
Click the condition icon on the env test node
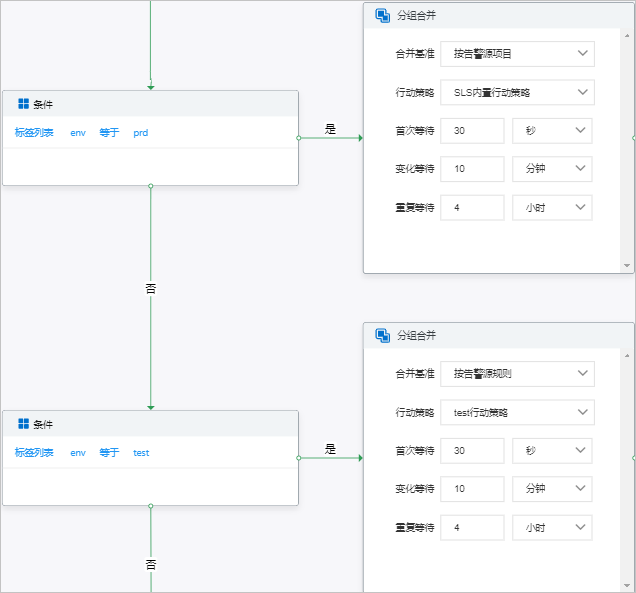pyautogui.click(x=24, y=424)
